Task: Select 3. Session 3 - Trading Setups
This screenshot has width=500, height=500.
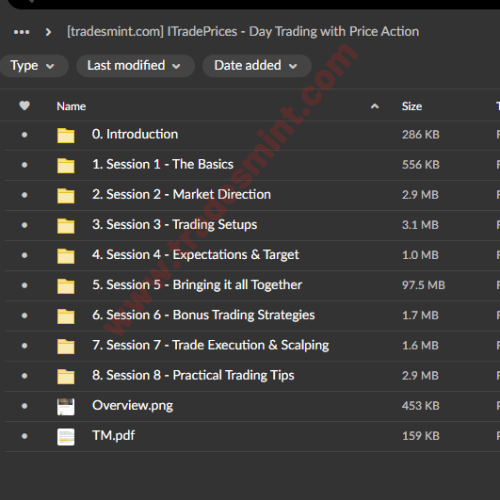Action: pos(175,225)
